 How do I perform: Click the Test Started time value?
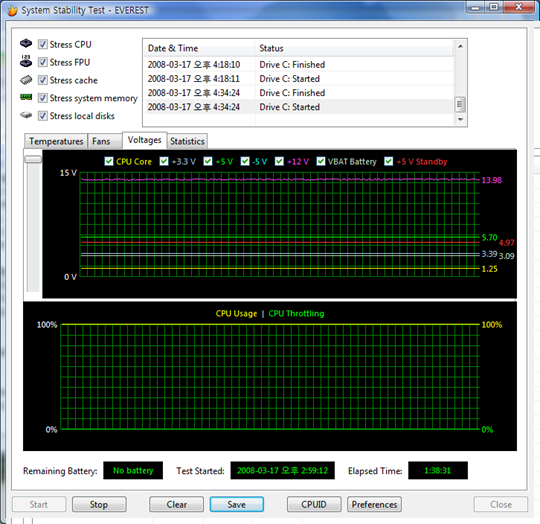282,470
